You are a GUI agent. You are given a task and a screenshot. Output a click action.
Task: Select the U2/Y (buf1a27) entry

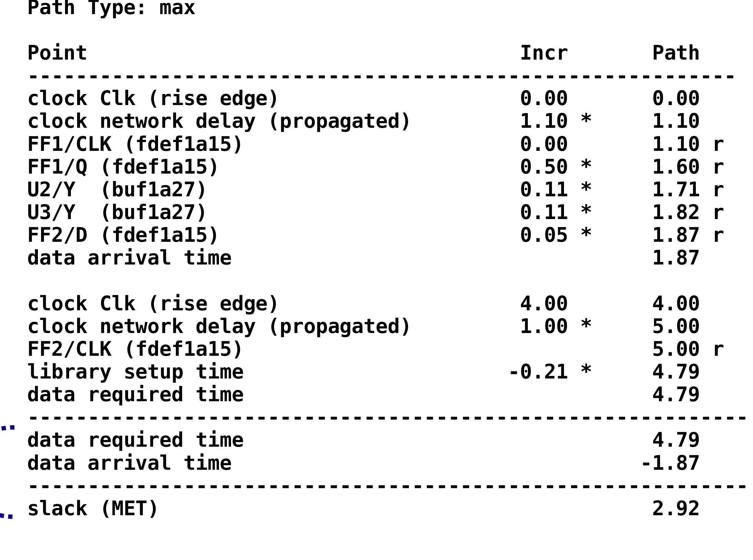tap(117, 189)
